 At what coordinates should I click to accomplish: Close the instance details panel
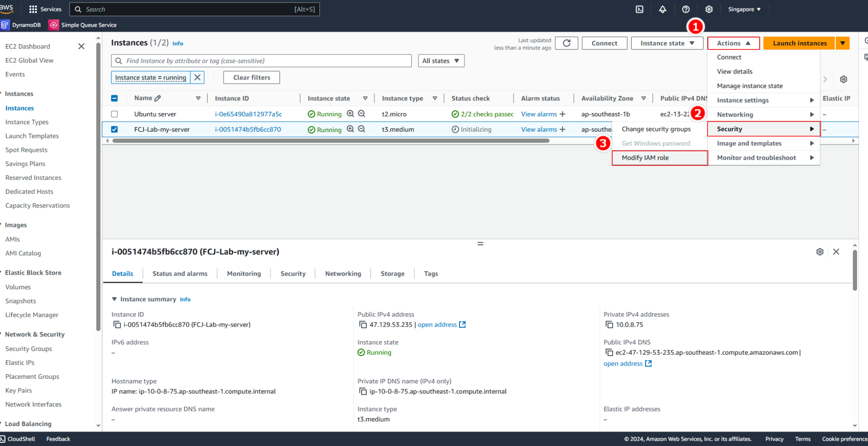click(x=836, y=252)
